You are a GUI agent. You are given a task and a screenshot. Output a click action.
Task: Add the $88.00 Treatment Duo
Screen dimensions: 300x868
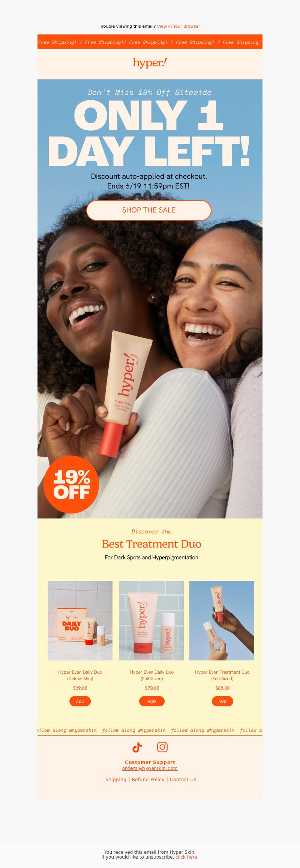pos(222,701)
